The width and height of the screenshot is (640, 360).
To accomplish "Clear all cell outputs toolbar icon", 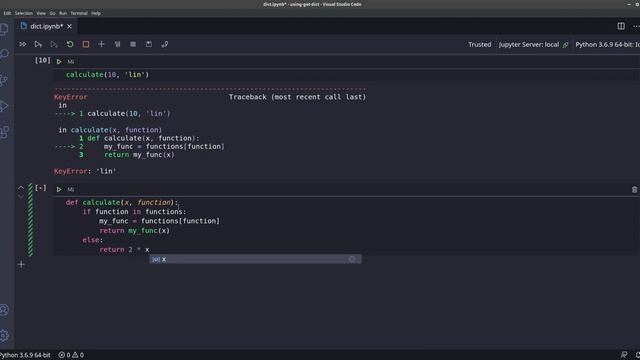I will 118,44.
